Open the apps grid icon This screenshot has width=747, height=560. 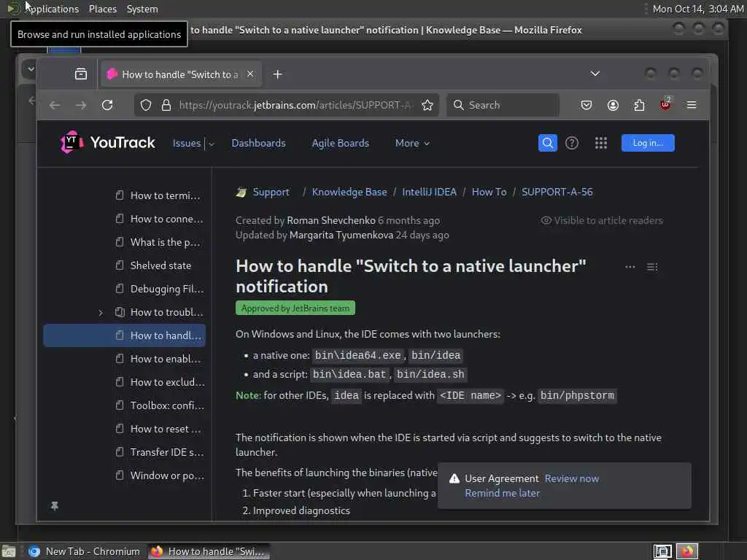pyautogui.click(x=601, y=143)
